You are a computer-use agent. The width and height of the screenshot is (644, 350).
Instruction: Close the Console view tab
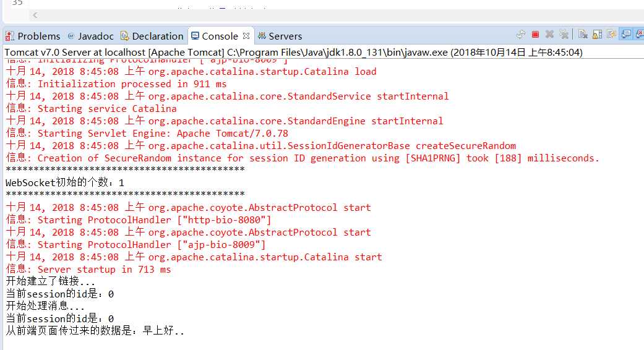[x=246, y=36]
